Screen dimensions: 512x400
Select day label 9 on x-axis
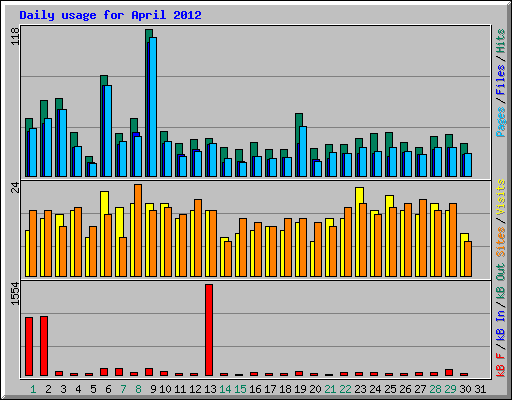click(x=153, y=389)
